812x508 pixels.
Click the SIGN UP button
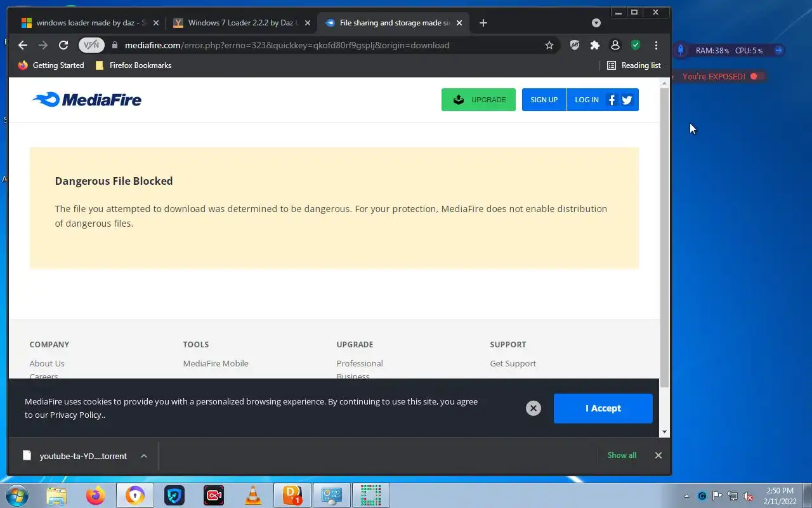tap(544, 100)
